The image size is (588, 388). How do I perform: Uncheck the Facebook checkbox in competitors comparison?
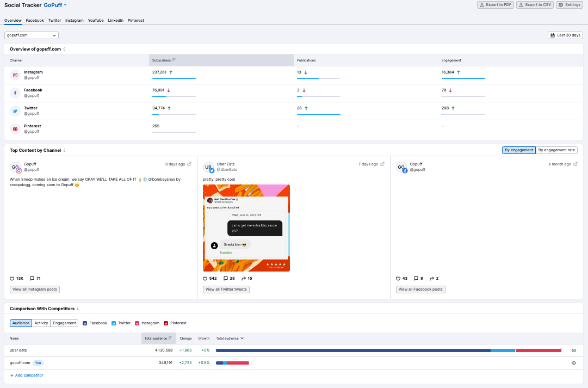(x=85, y=323)
